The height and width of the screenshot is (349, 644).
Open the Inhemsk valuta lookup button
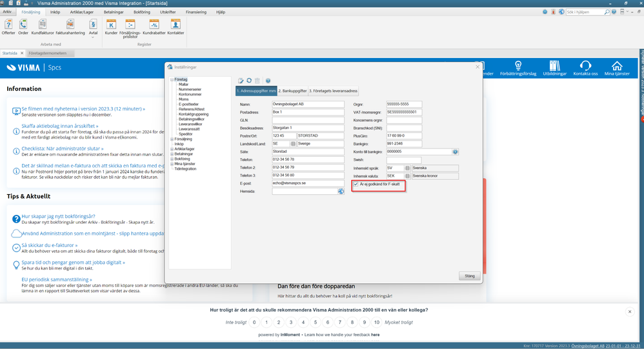pyautogui.click(x=407, y=175)
